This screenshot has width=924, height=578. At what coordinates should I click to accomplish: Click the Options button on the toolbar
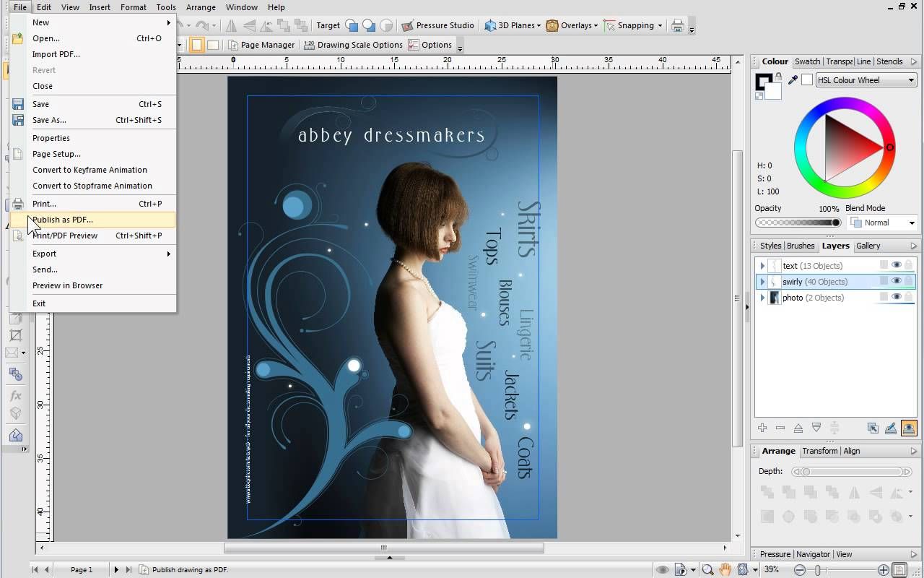432,44
